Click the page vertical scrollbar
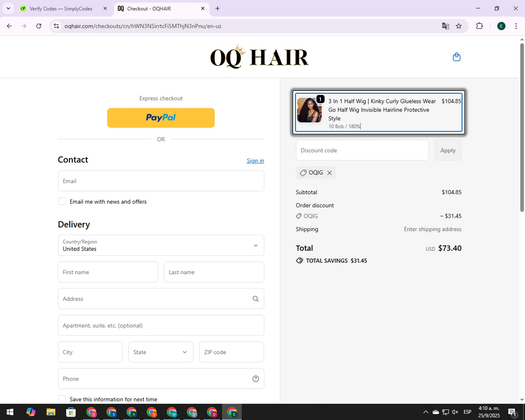 (522, 128)
